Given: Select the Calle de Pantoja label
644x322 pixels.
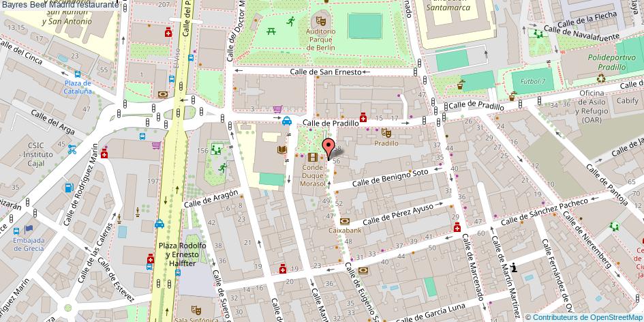Looking at the screenshot, I should point(607,184).
